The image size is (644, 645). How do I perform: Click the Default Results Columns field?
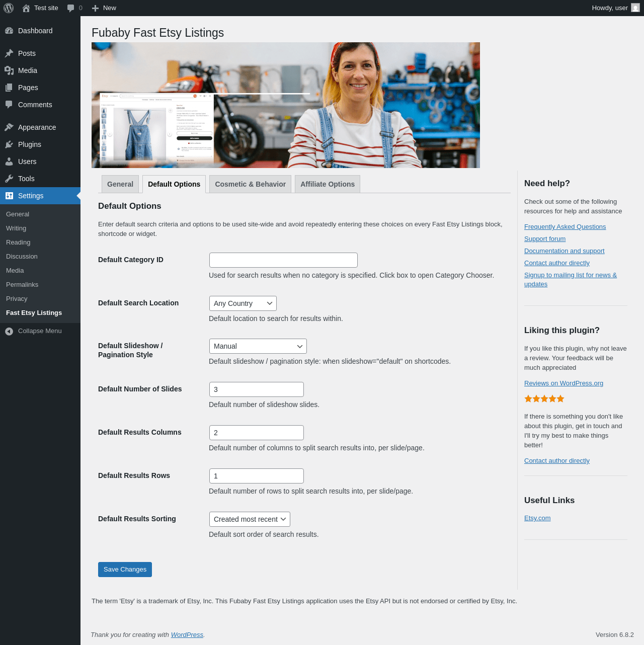[257, 433]
